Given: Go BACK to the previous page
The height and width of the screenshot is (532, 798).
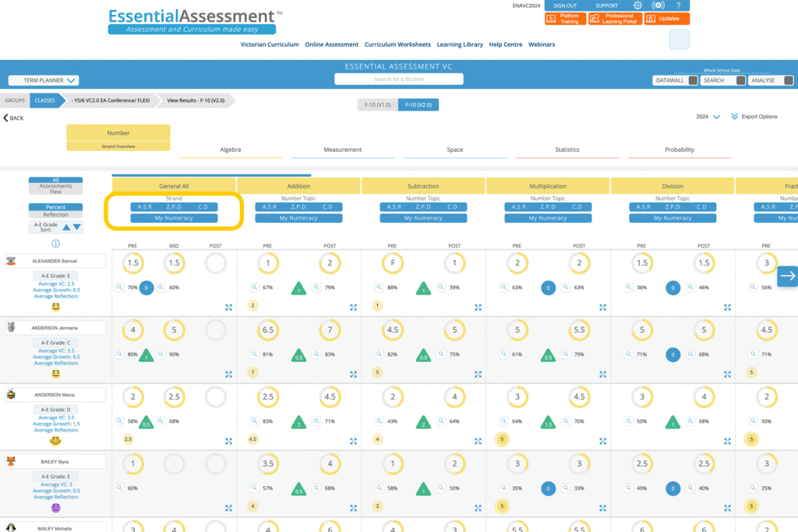Looking at the screenshot, I should 14,118.
